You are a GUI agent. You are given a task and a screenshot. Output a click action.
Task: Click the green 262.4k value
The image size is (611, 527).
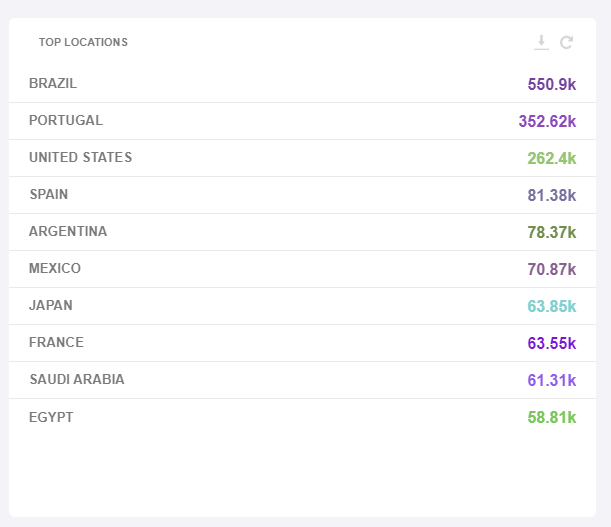coord(552,159)
